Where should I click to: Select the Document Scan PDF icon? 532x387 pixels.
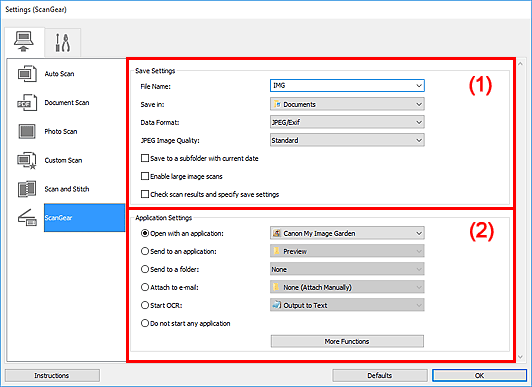pos(27,102)
